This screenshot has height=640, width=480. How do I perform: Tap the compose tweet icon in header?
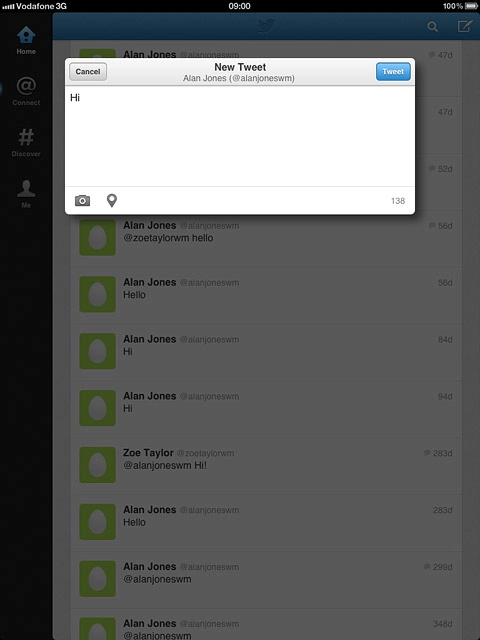[464, 26]
